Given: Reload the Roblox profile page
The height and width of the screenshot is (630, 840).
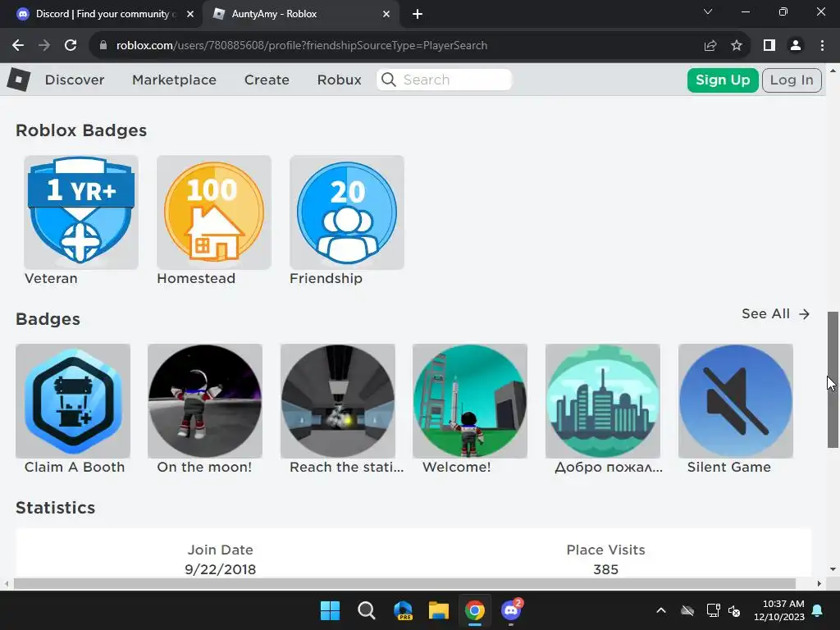Looking at the screenshot, I should point(71,46).
